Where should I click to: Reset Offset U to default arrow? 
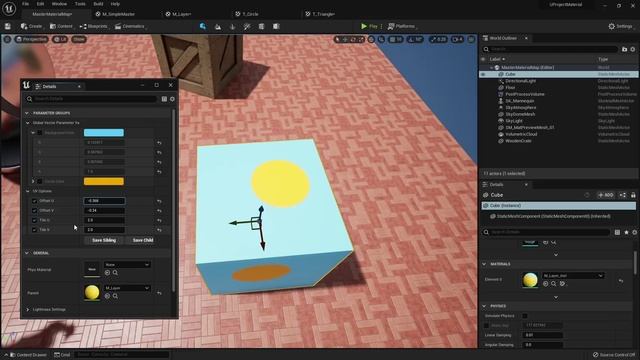[159, 201]
